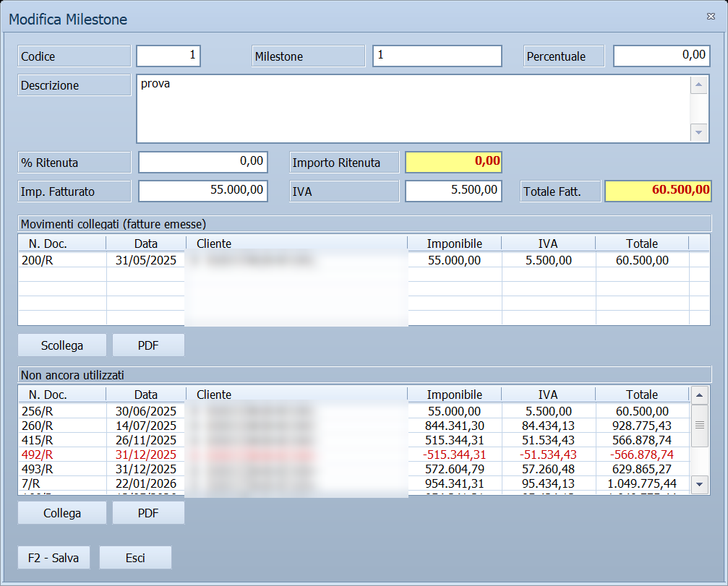This screenshot has height=586, width=728.
Task: Click the Collega button
Action: point(61,513)
